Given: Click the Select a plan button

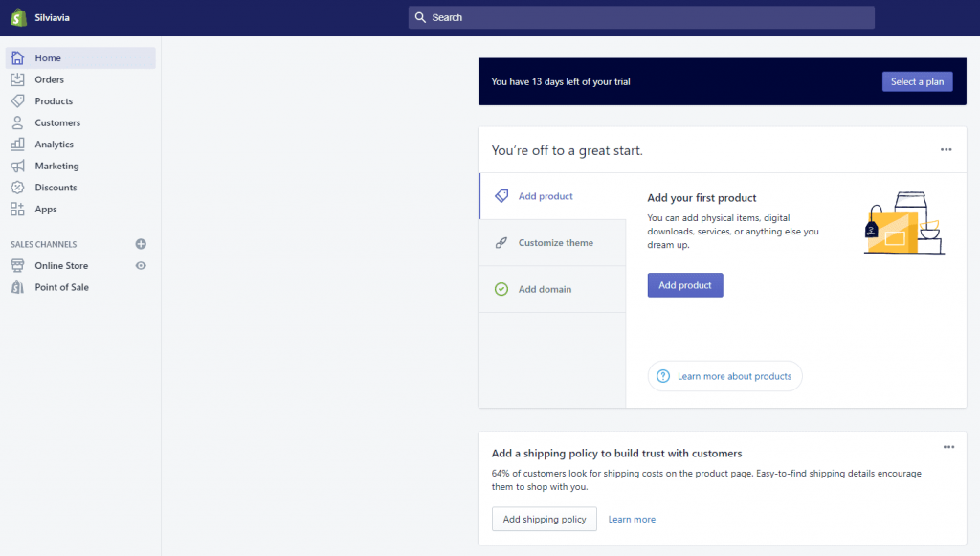Looking at the screenshot, I should point(917,81).
